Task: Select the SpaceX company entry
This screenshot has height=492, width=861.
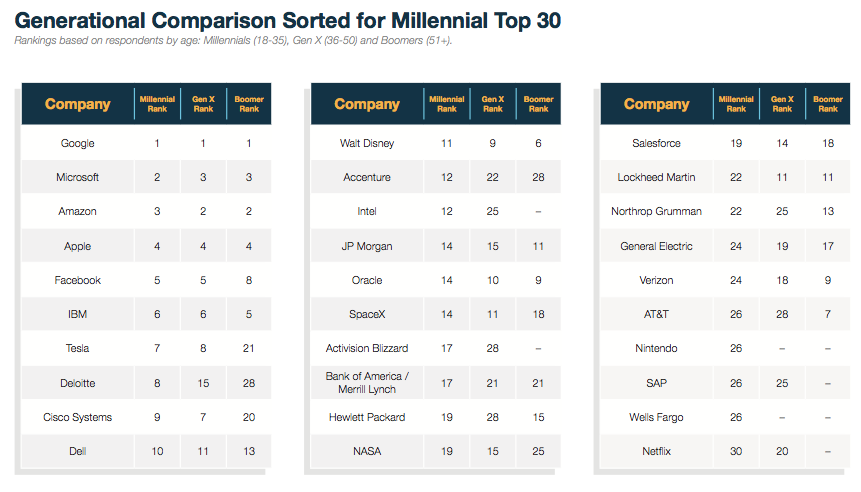Action: click(367, 314)
